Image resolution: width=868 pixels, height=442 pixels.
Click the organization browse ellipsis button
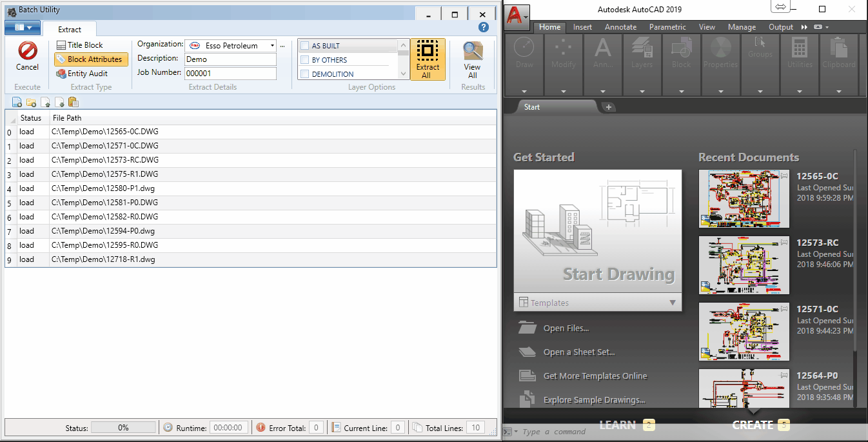coord(282,46)
